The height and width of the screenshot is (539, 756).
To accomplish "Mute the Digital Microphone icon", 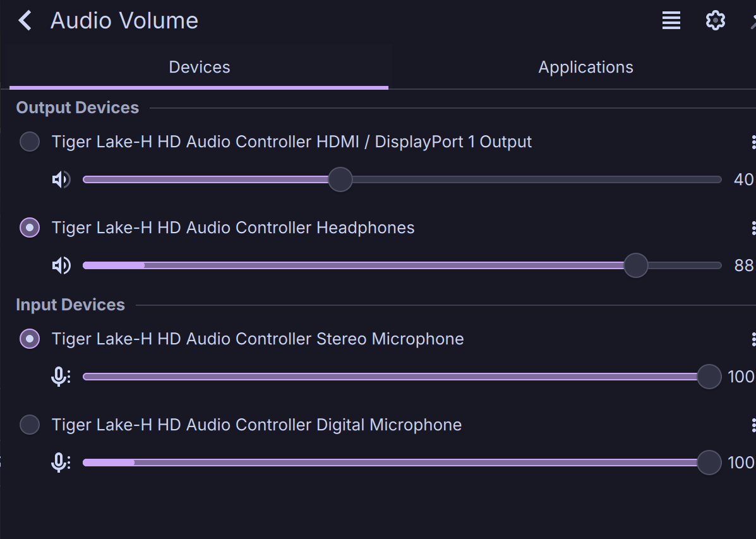I will point(60,463).
